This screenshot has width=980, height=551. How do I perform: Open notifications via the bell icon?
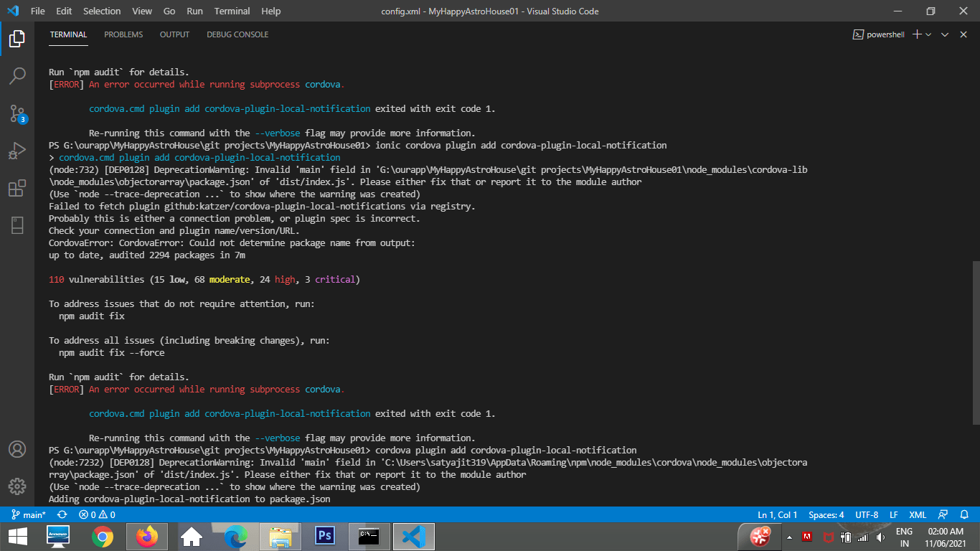964,514
